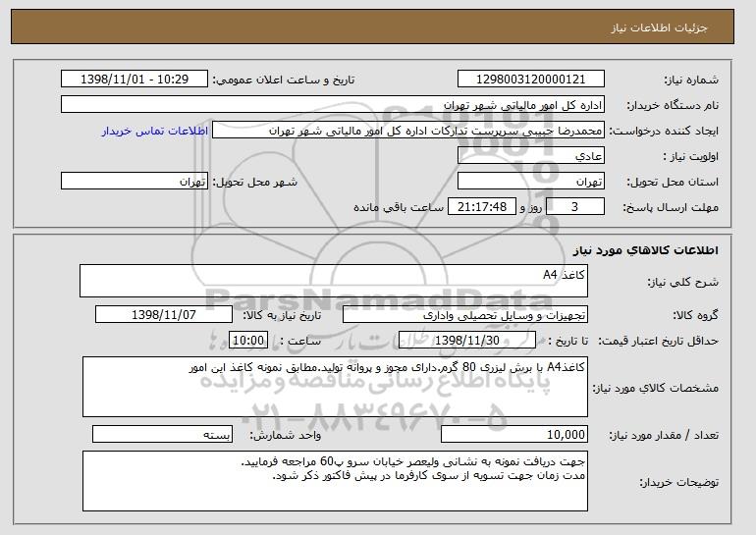Click the label گروه کالا
Image resolution: width=756 pixels, height=535 pixels.
pos(696,315)
